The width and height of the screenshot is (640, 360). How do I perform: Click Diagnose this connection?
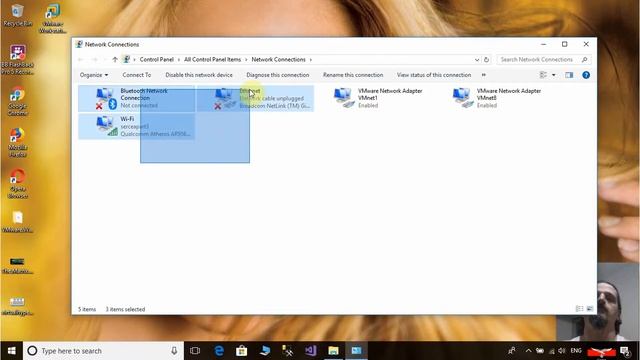[x=278, y=75]
